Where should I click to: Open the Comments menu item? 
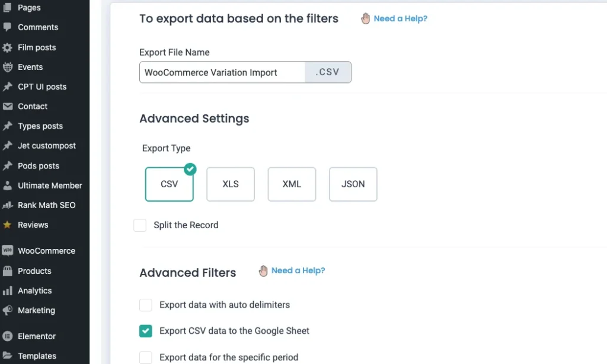(38, 27)
